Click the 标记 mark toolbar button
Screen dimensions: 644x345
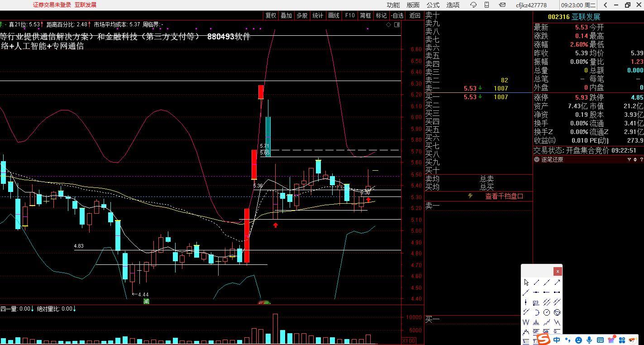click(381, 15)
